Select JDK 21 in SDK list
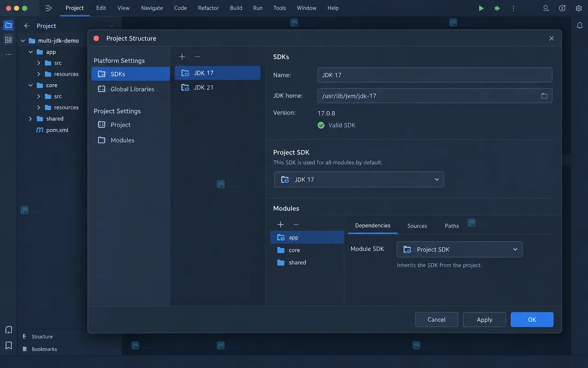This screenshot has height=368, width=588. pyautogui.click(x=218, y=87)
